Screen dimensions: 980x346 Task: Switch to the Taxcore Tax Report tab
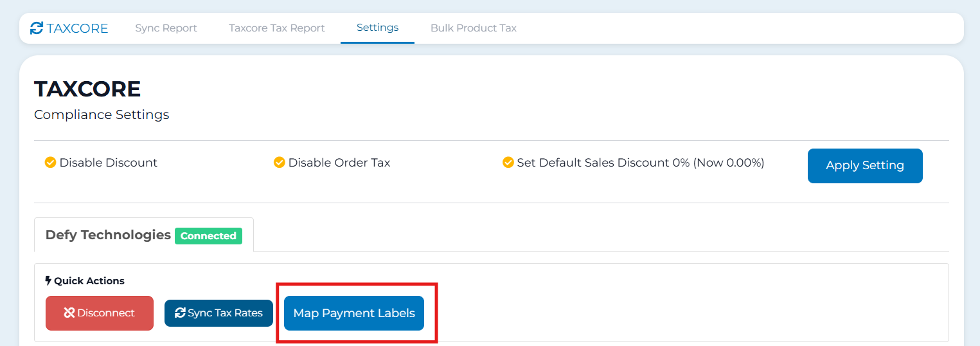(x=276, y=28)
